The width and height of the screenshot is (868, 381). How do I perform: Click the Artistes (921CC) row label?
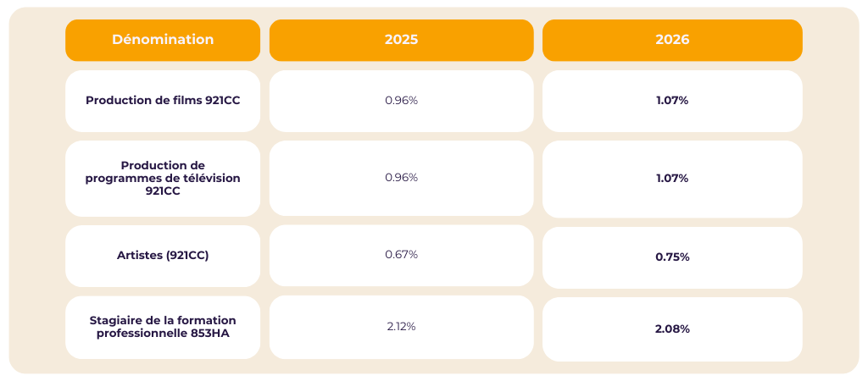[x=163, y=255]
